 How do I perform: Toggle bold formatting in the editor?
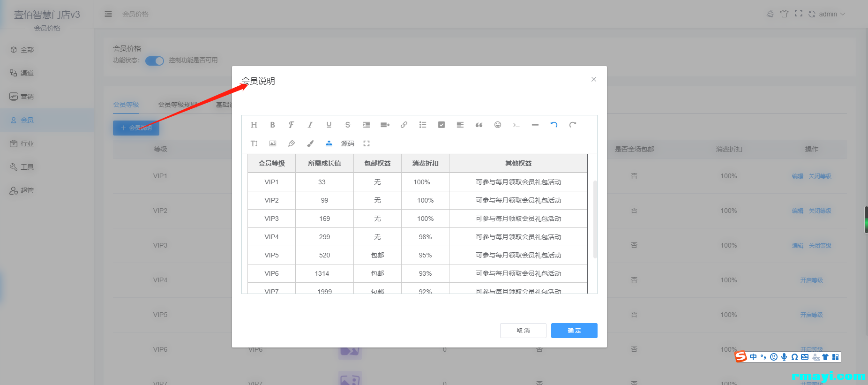coord(272,125)
